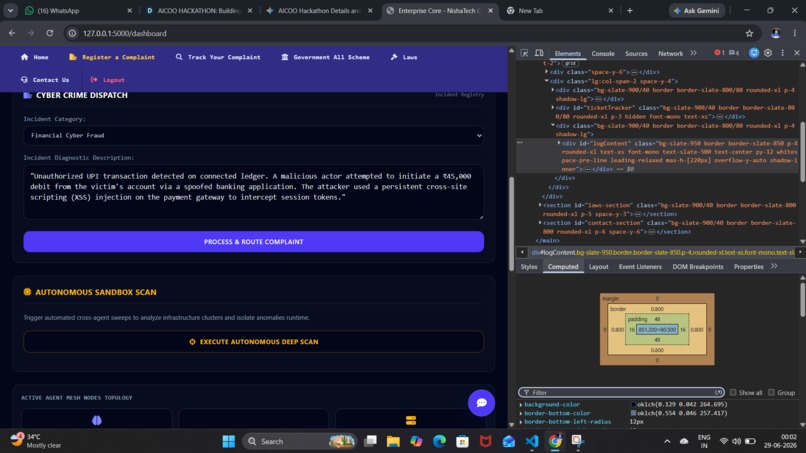Viewport: 806px width, 453px height.
Task: Go to Track Your Complaint
Action: pyautogui.click(x=218, y=57)
